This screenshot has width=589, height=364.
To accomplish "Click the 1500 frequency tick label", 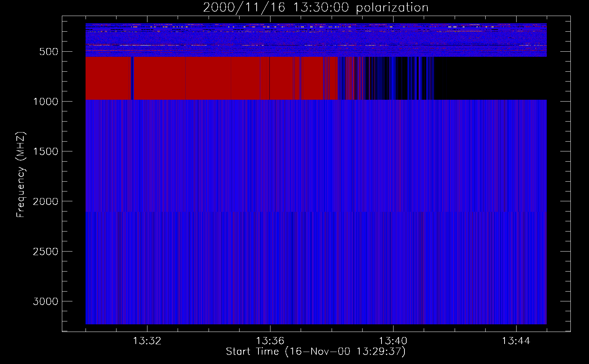I will click(46, 151).
